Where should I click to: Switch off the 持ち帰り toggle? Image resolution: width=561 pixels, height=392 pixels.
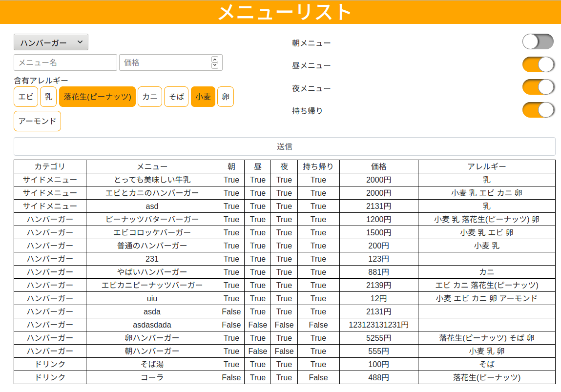coord(538,110)
